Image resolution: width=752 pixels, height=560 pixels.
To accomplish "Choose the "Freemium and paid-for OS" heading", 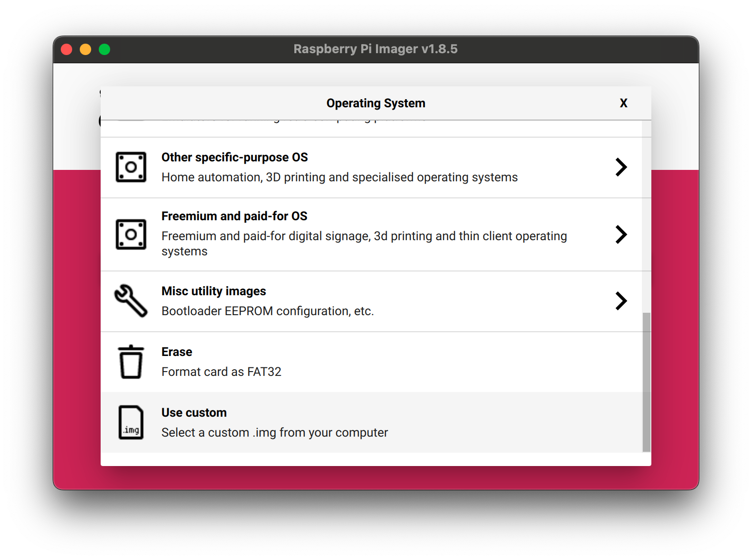I will click(234, 216).
